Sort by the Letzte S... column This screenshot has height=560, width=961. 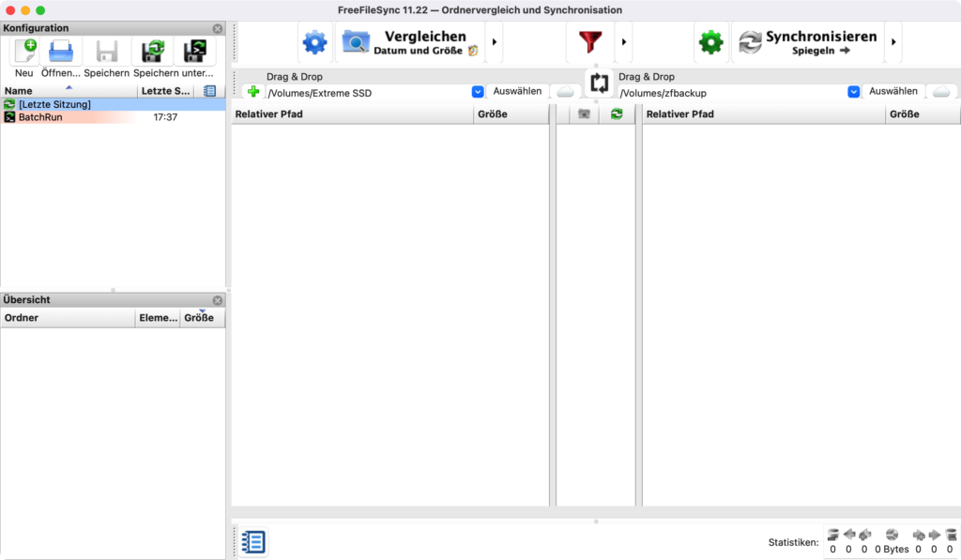tap(165, 91)
